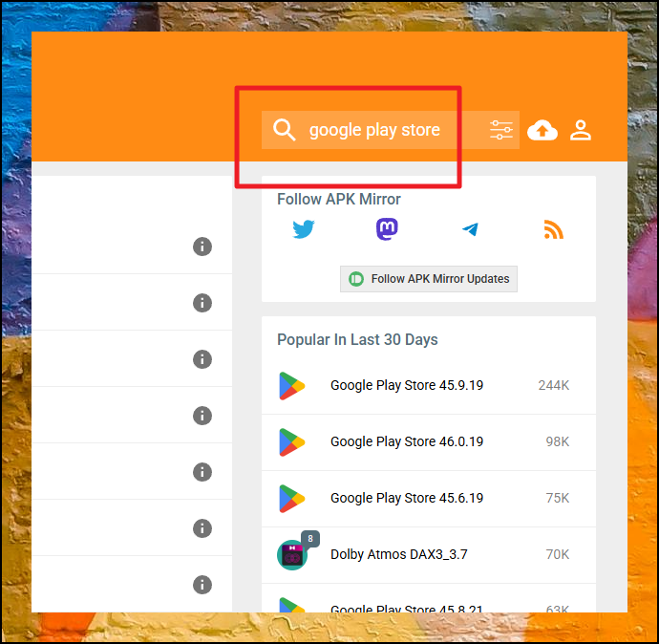
Task: Open Google Play Store 45.6.19 link
Action: (407, 498)
